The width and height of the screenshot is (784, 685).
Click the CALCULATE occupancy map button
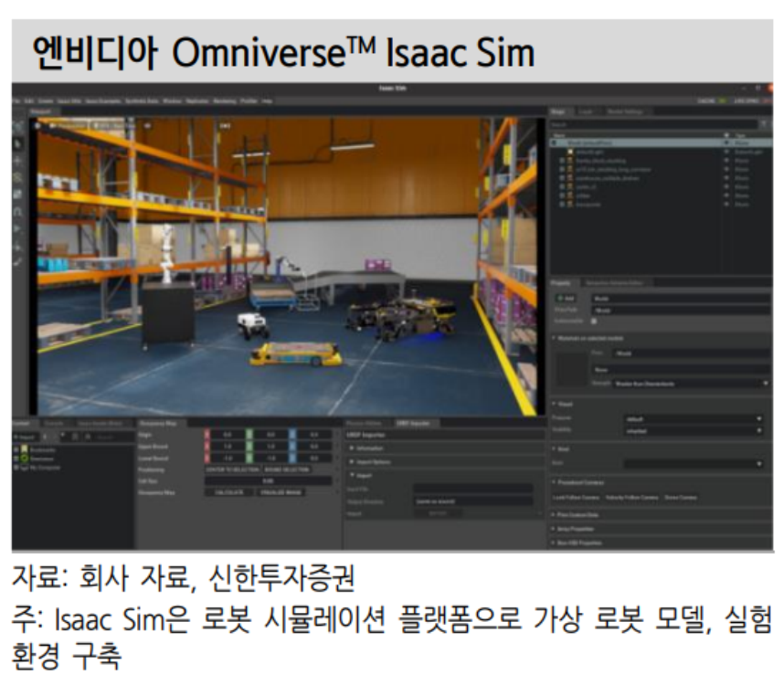229,492
